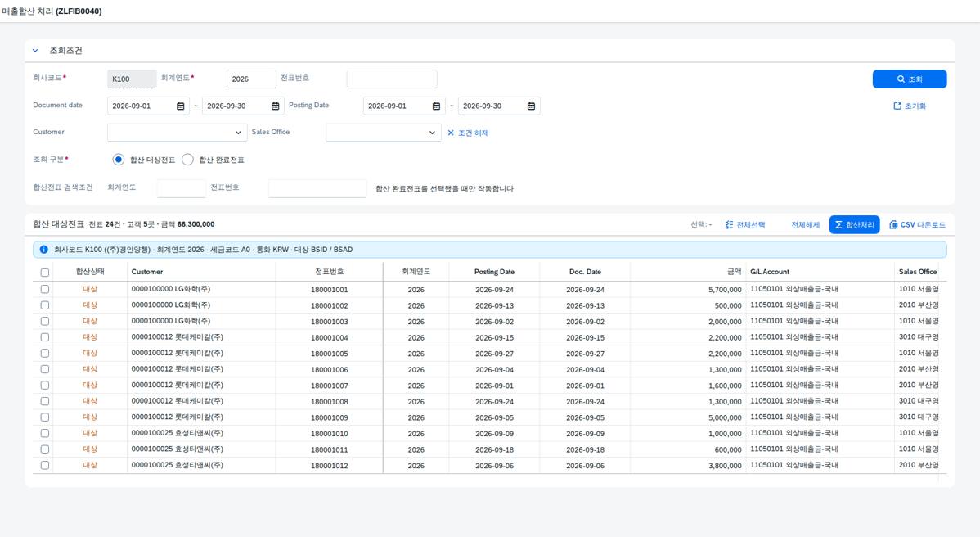Collapse the 조회조건 section
Viewport: 980px width, 537px height.
pos(35,51)
